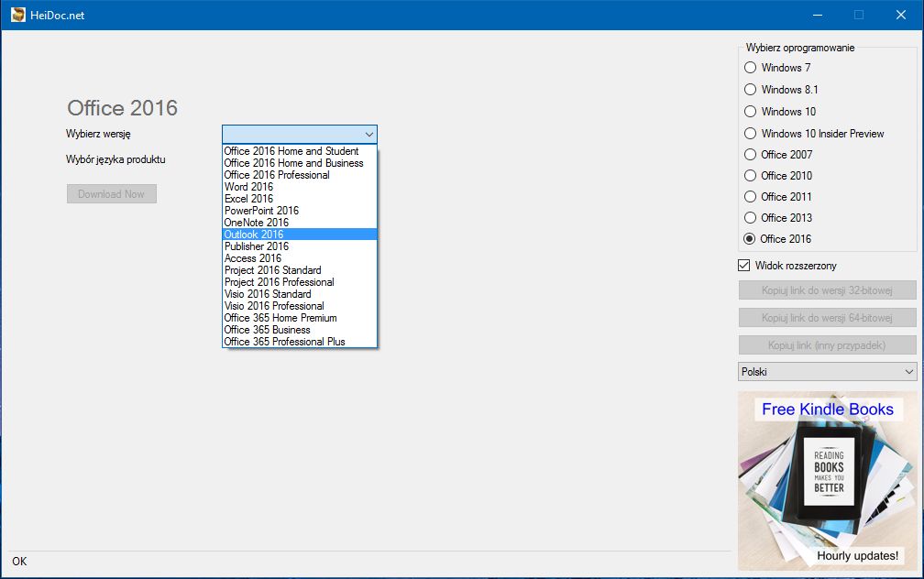
Task: Open the Free Kindle Books advertisement
Action: pos(828,481)
